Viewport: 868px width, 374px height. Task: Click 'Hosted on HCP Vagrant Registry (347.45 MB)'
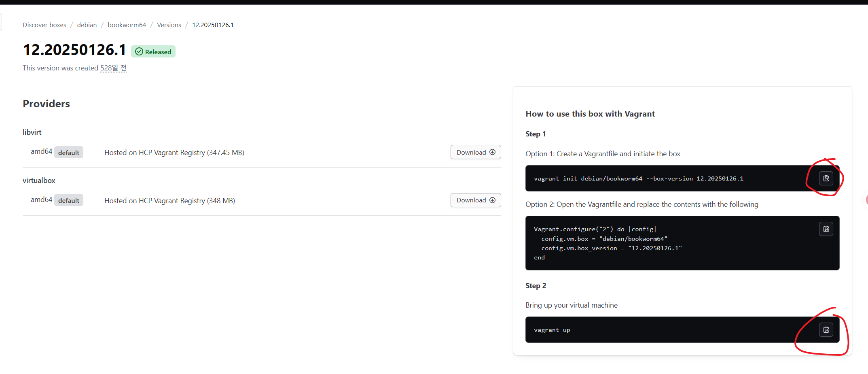174,153
